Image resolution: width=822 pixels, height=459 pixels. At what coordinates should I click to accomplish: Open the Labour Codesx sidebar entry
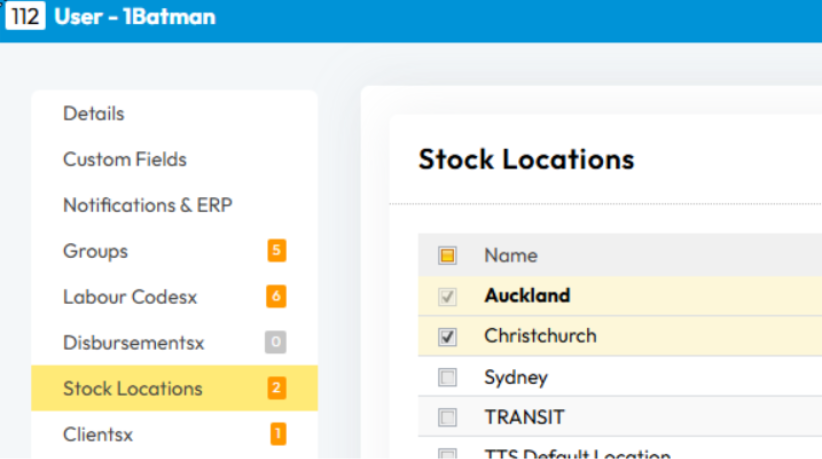[x=130, y=297]
